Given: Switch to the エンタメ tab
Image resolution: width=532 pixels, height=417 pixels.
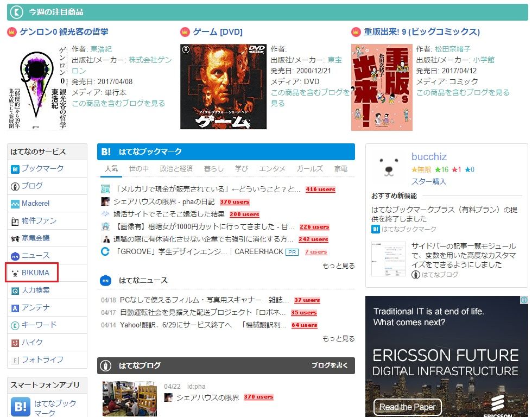Looking at the screenshot, I should click(272, 168).
